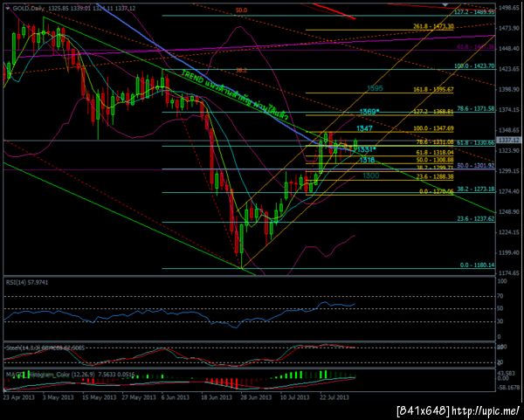The width and height of the screenshot is (524, 420).
Task: Click Fibonacci level 100.0 - 1347.69
Action: pos(433,128)
